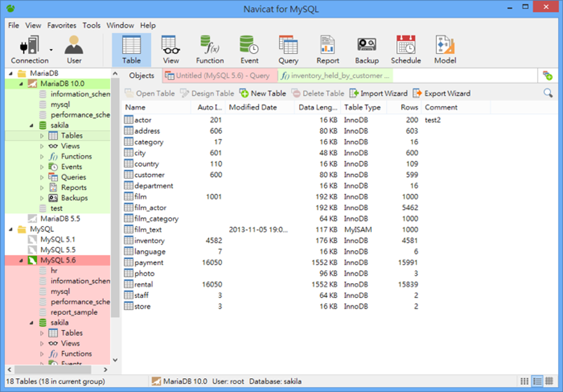Open the View menu
Image resolution: width=563 pixels, height=392 pixels.
[x=33, y=25]
